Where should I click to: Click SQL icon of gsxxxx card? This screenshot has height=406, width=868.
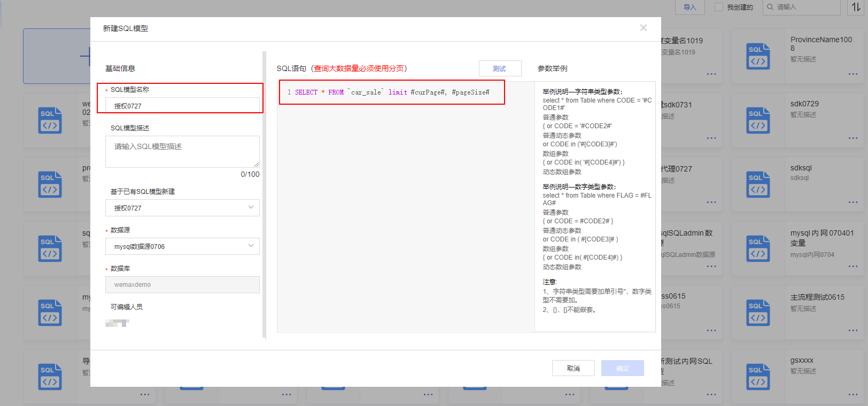coord(758,377)
